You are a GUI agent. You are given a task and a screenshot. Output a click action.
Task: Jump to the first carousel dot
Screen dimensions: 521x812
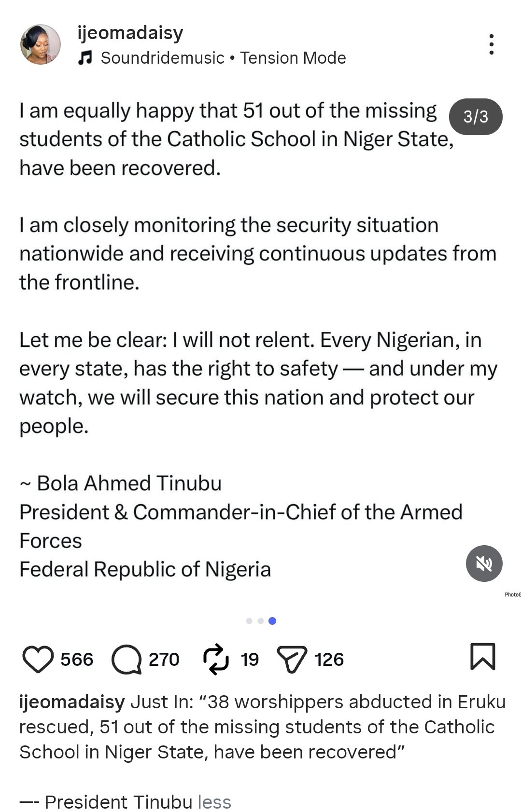click(249, 621)
